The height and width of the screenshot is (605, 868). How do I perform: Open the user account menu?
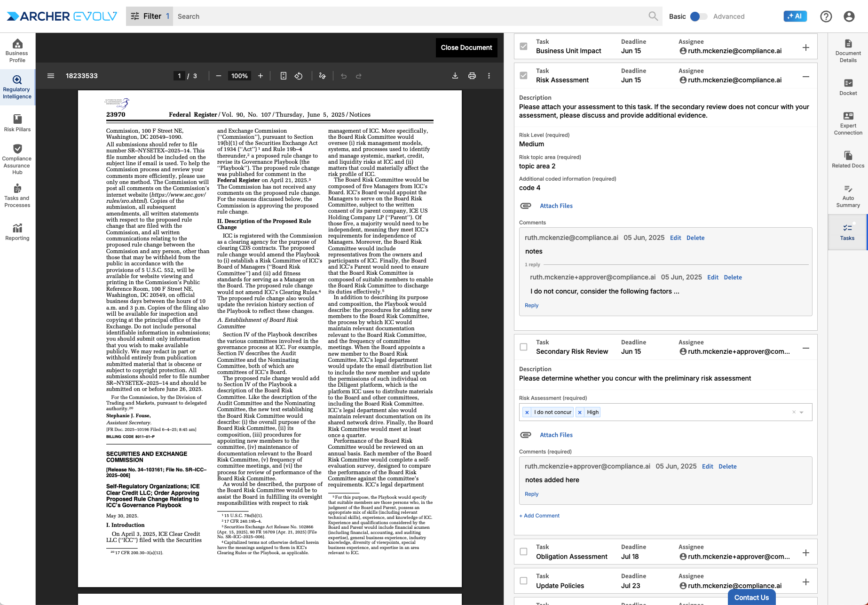click(x=849, y=16)
